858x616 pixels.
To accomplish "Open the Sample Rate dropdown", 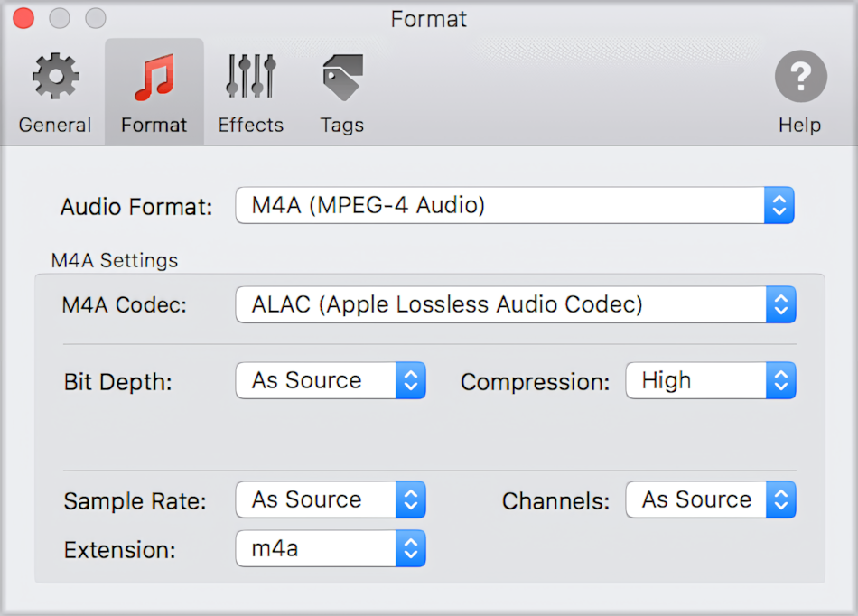I will 330,500.
